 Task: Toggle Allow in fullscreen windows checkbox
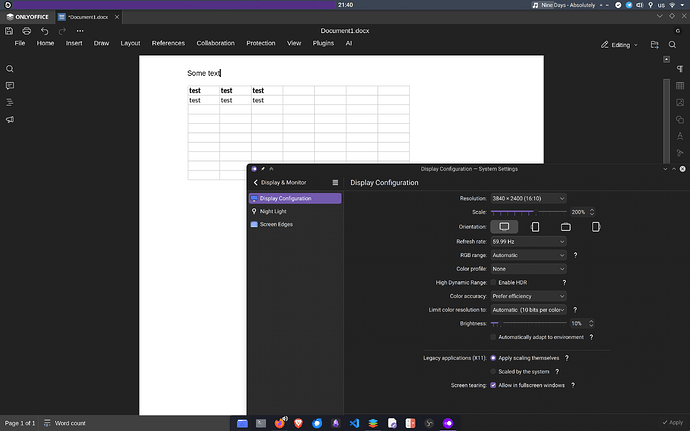point(493,385)
